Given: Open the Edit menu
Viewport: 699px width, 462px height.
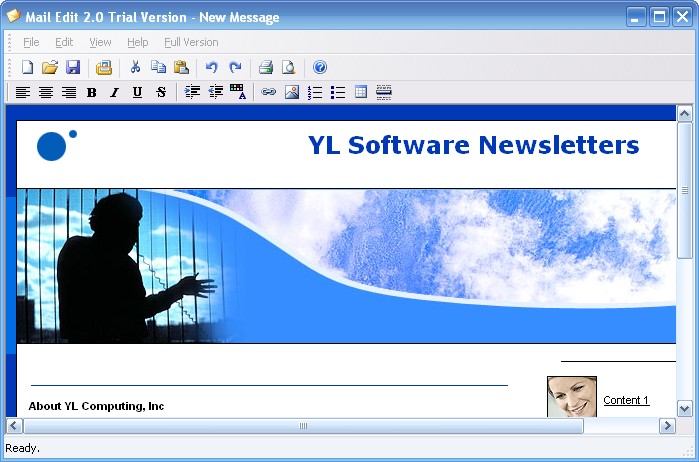Looking at the screenshot, I should coord(64,42).
